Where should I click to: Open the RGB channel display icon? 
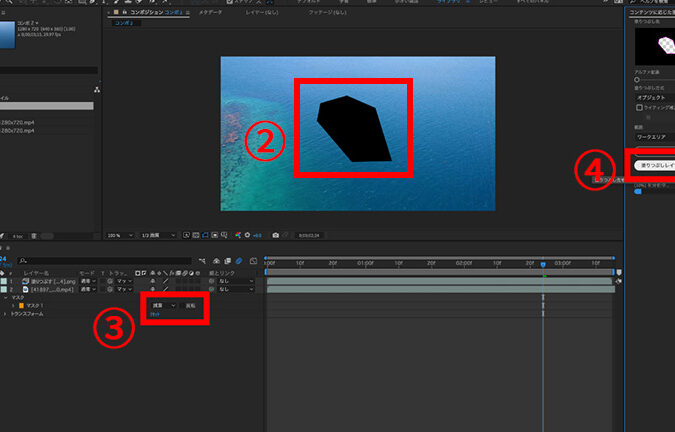point(238,235)
